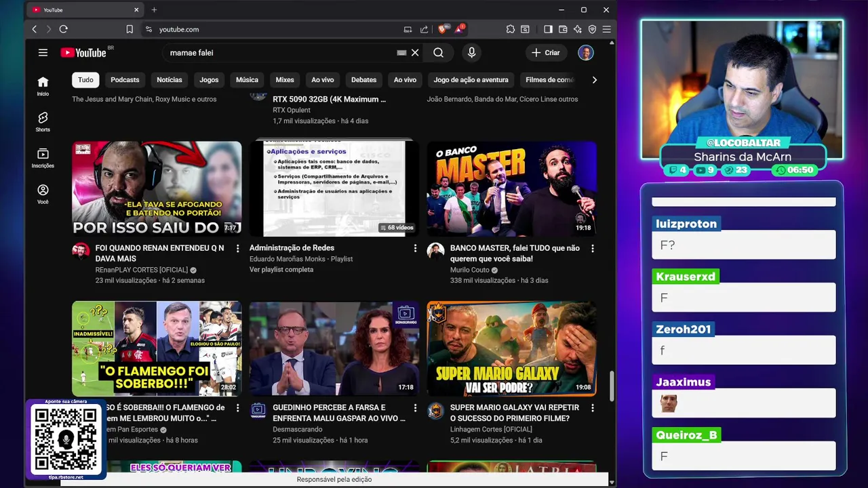The image size is (868, 488).
Task: Open browser extensions puzzle icon
Action: 510,29
